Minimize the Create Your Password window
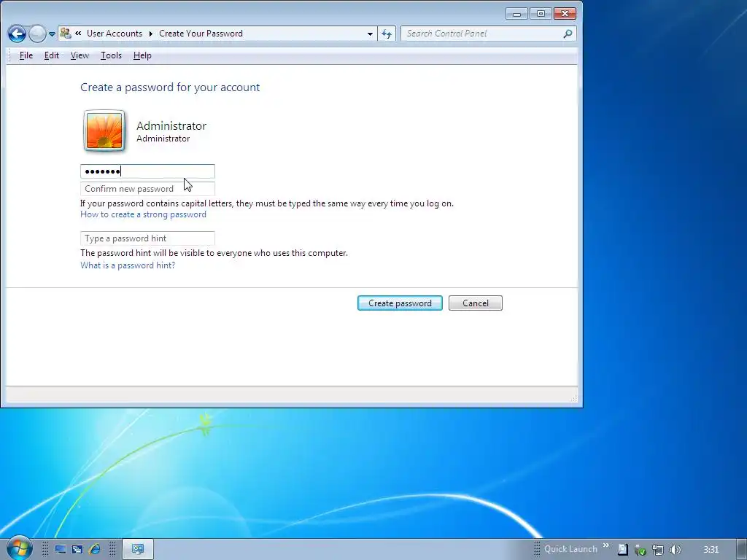Viewport: 747px width, 560px height. [x=517, y=14]
